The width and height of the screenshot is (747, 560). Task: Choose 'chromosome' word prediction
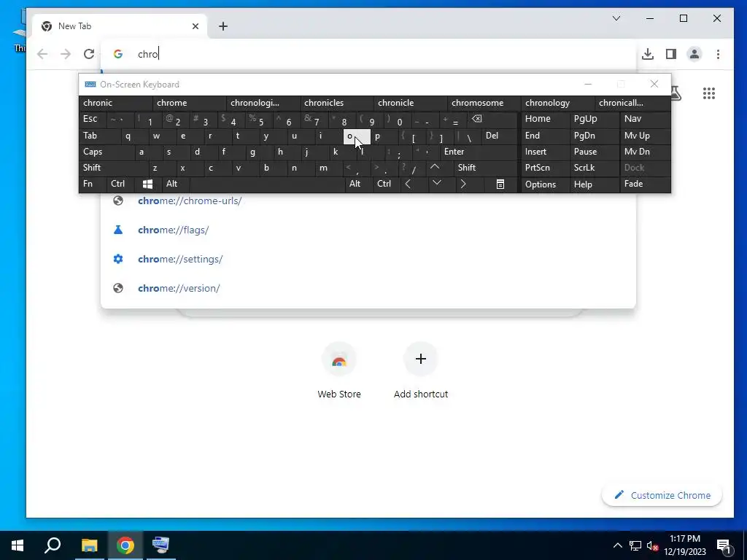pyautogui.click(x=484, y=103)
